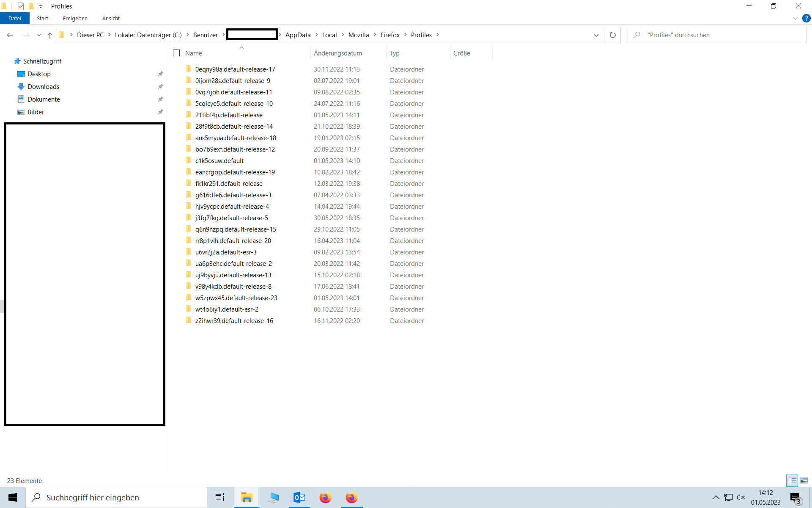The width and height of the screenshot is (812, 508).
Task: Open recent locations dropdown arrow
Action: (39, 35)
